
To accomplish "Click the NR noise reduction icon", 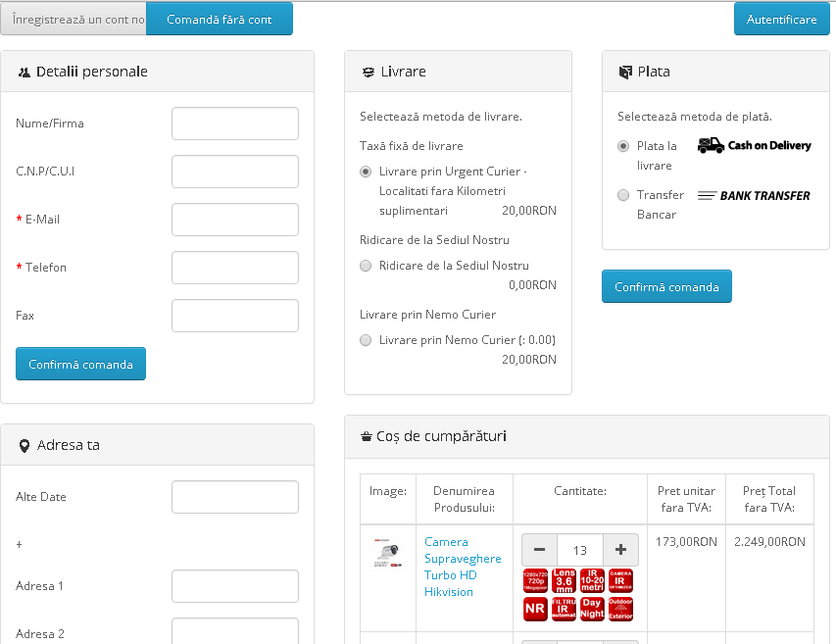I will pos(535,609).
